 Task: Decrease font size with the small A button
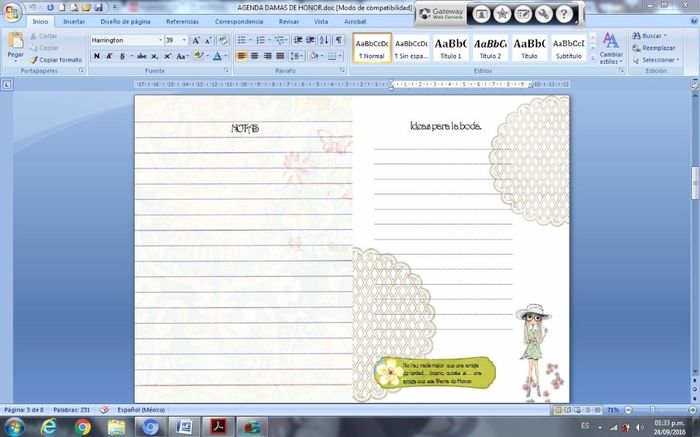(208, 41)
